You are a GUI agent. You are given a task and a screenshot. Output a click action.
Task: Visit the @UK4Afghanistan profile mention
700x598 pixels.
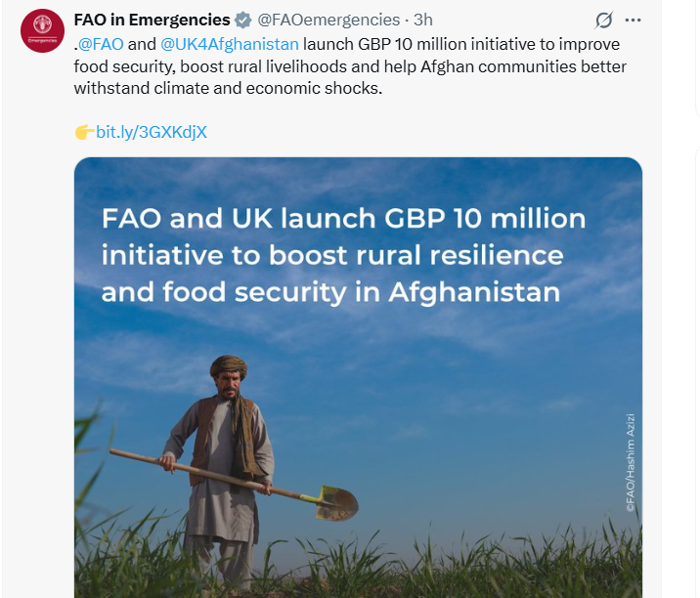[230, 44]
